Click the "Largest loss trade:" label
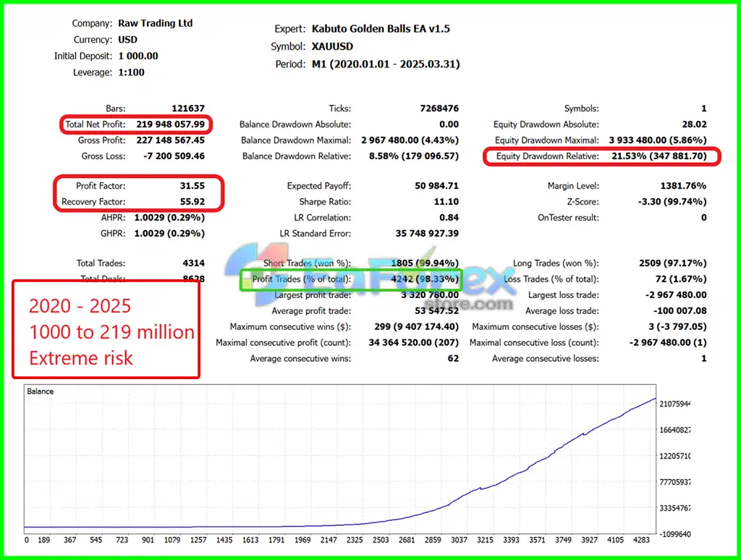Screen dimensions: 741x560 [x=563, y=295]
